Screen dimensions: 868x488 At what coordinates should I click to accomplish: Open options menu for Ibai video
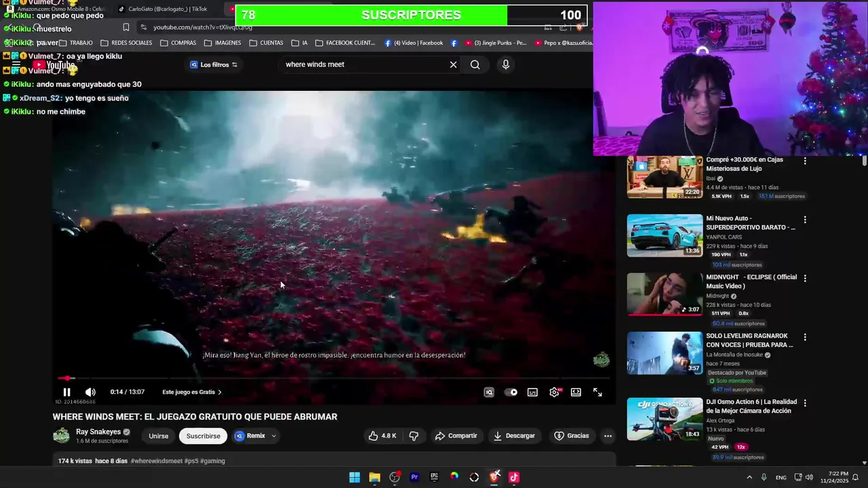(x=805, y=161)
